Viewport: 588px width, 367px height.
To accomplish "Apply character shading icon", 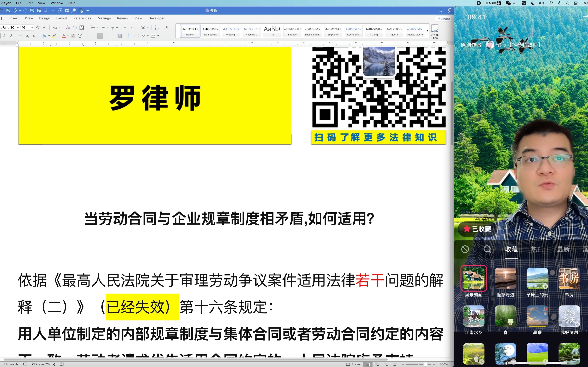I will 73,36.
